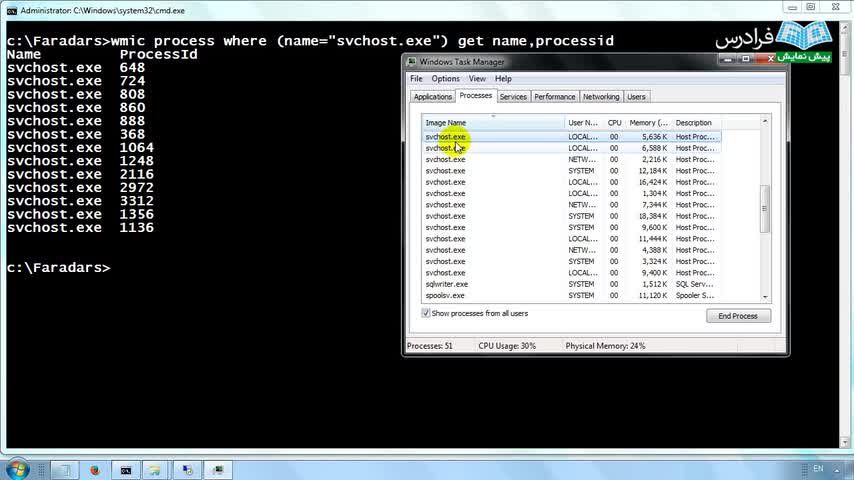The width and height of the screenshot is (854, 480).
Task: Click the Task Manager taskbar icon
Action: 218,470
